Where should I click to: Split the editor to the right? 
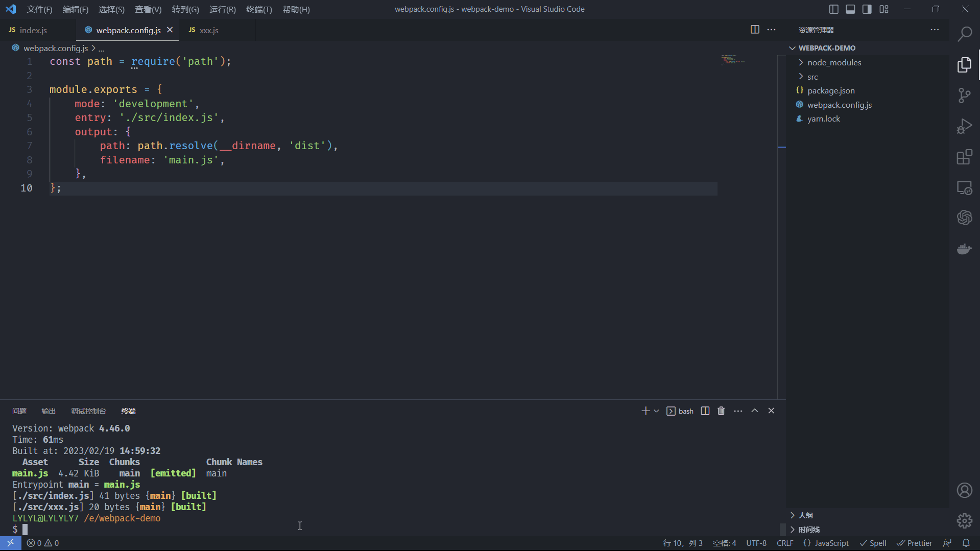(x=755, y=30)
